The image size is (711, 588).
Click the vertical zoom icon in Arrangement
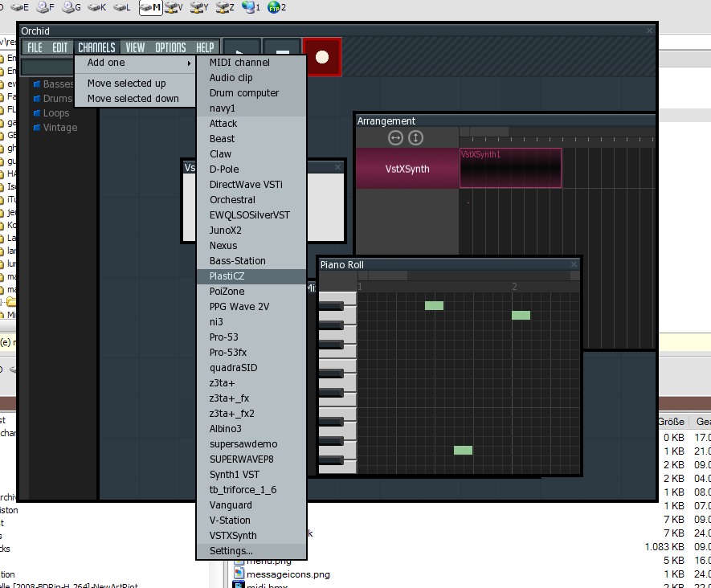[x=415, y=138]
